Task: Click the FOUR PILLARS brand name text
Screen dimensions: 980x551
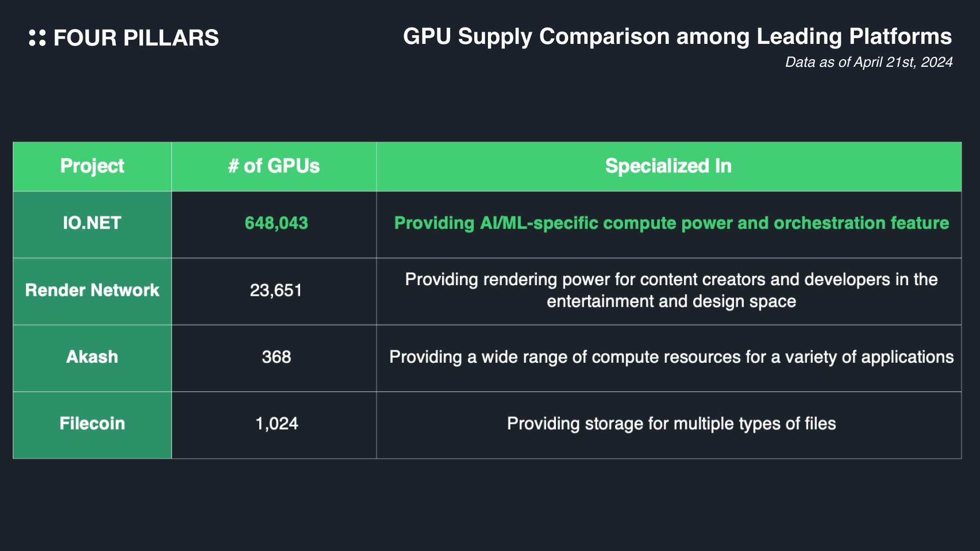Action: point(136,38)
